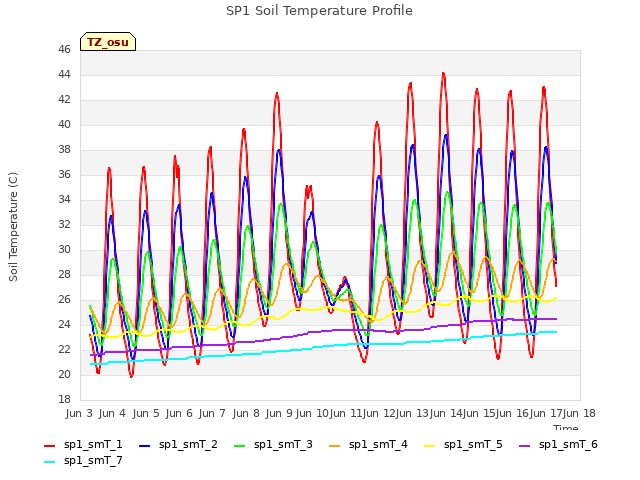The height and width of the screenshot is (480, 640).
Task: Toggle the sp1_smT_7 legend entry
Action: point(83,460)
